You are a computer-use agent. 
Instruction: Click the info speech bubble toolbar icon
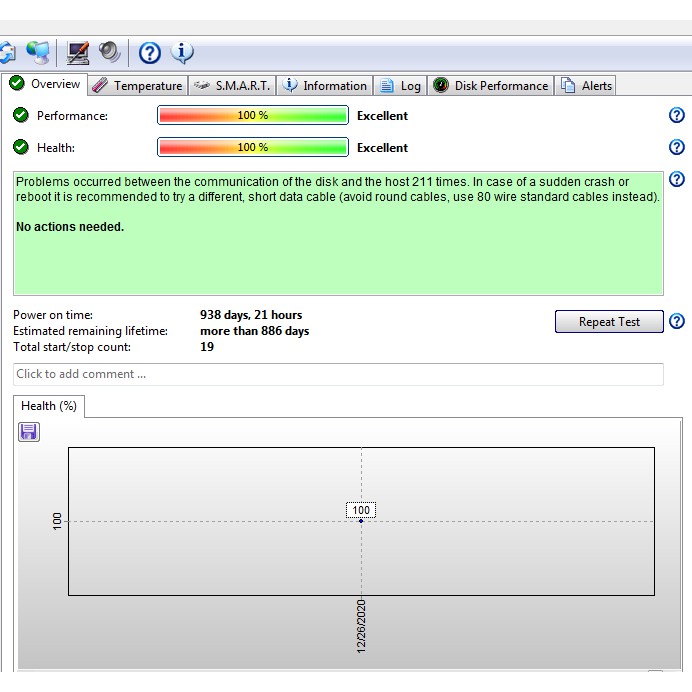coord(182,53)
